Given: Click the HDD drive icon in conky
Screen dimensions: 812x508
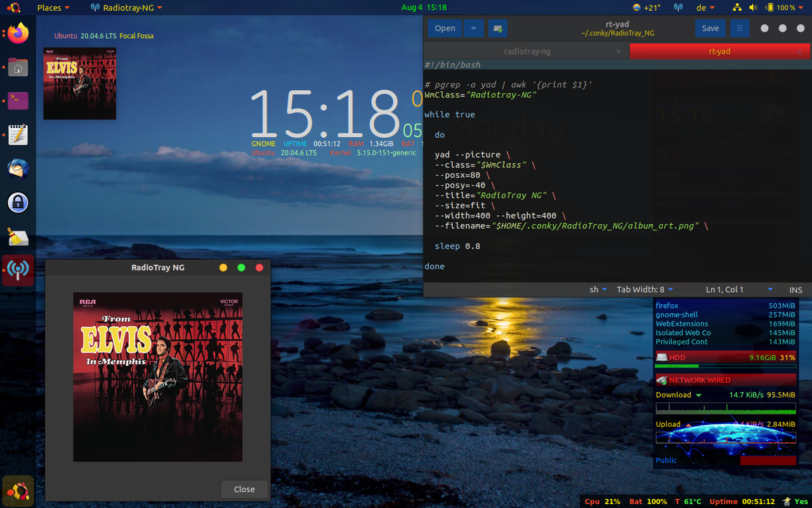Looking at the screenshot, I should [x=662, y=358].
